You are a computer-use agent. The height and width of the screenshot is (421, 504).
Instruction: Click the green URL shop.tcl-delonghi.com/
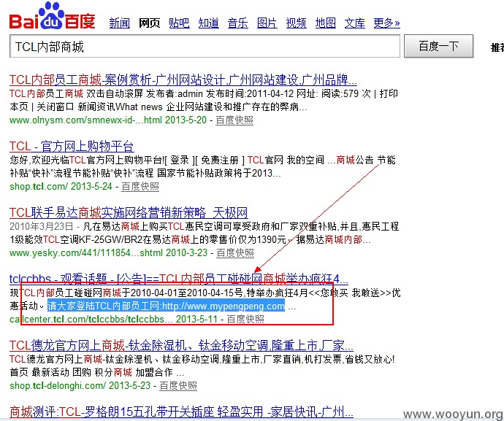click(58, 386)
